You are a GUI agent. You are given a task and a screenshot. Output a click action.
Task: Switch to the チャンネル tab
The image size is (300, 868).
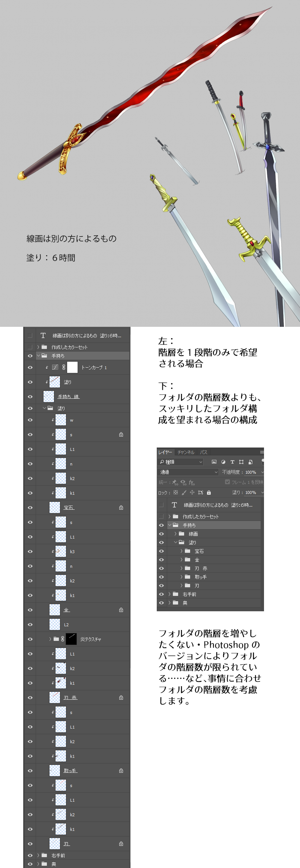pos(186,452)
